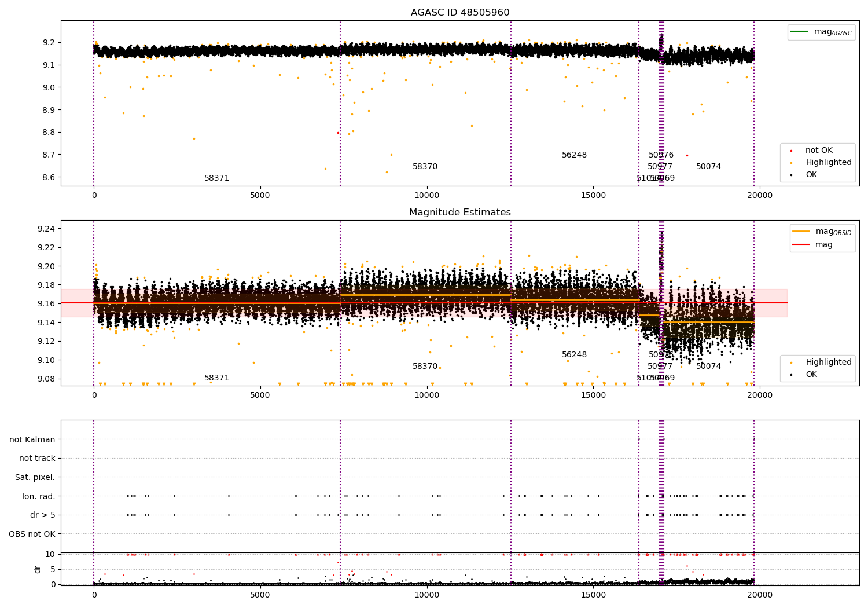Click x-axis tick 10000 in middle plot

pyautogui.click(x=427, y=395)
